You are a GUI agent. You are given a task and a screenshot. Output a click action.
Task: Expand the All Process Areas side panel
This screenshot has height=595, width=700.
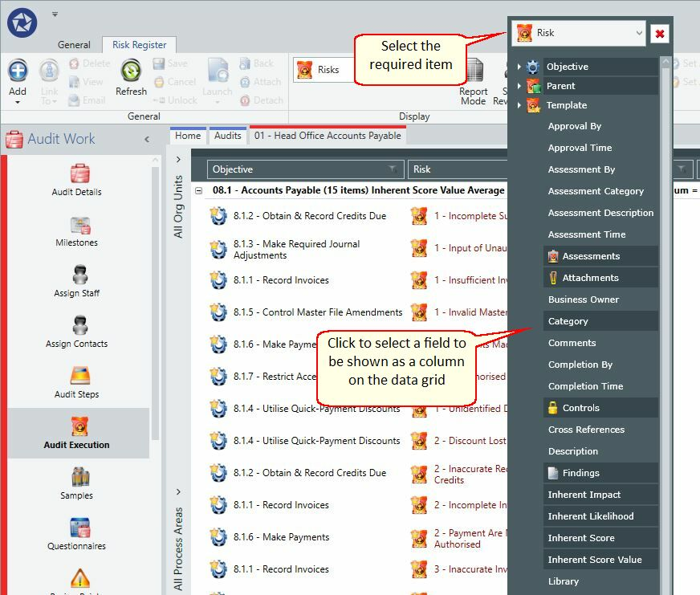point(178,491)
